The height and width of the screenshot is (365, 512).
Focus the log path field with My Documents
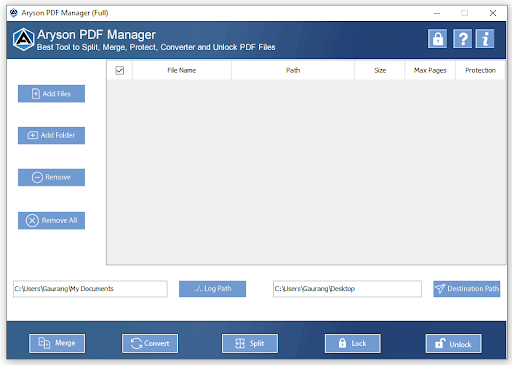[90, 289]
